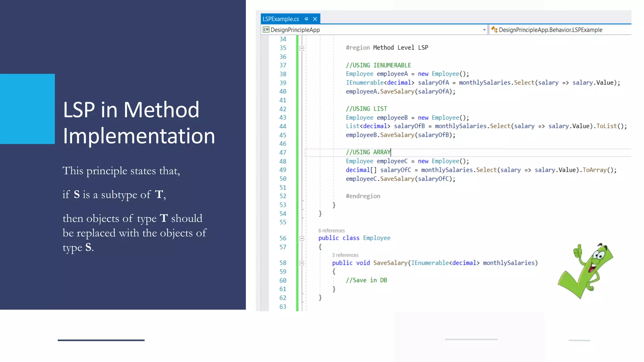Place cursor on the //USING ARRAY comment
The width and height of the screenshot is (644, 362).
click(x=368, y=152)
